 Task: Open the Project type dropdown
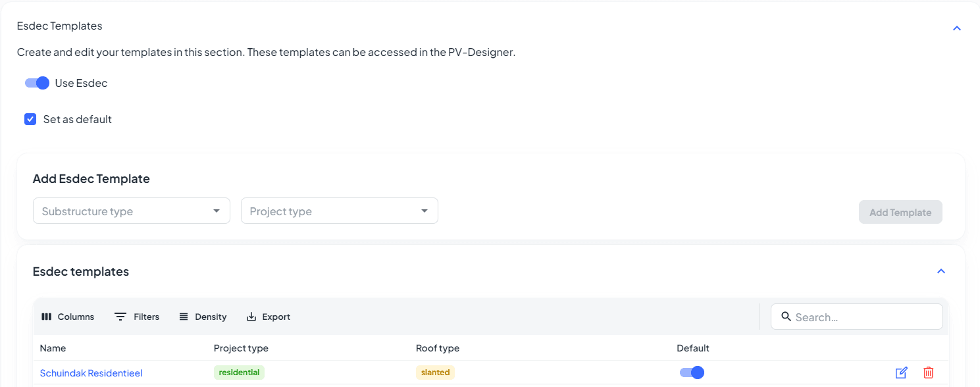340,211
